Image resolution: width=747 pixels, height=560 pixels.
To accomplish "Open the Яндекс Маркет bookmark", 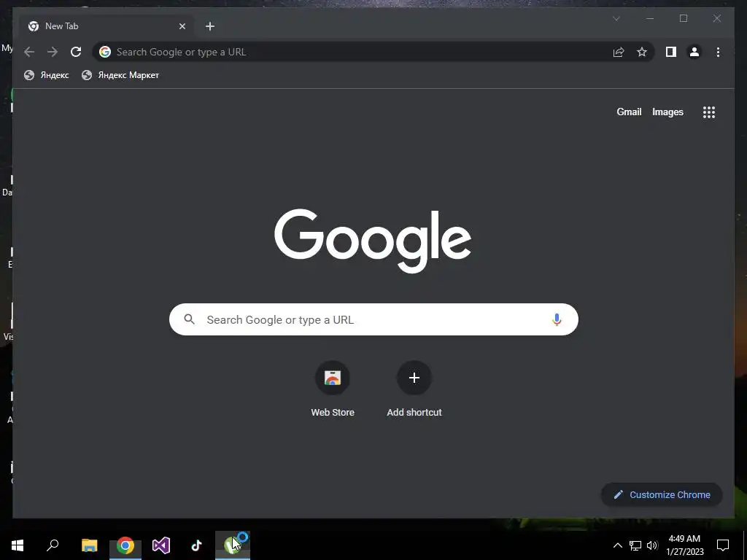I will pyautogui.click(x=120, y=75).
